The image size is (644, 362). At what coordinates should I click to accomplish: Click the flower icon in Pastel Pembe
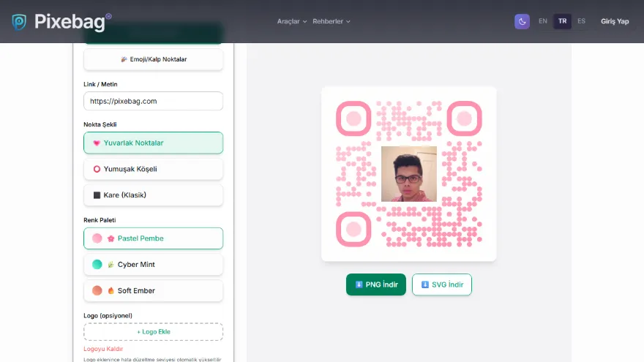[111, 238]
